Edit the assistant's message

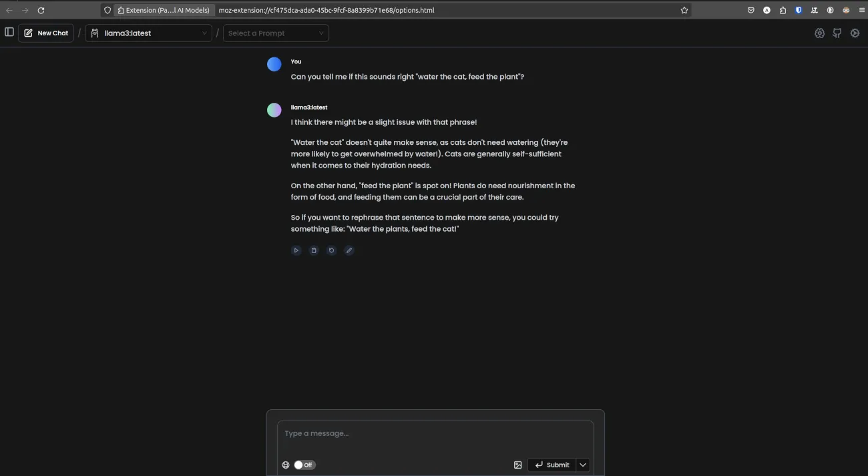point(349,250)
